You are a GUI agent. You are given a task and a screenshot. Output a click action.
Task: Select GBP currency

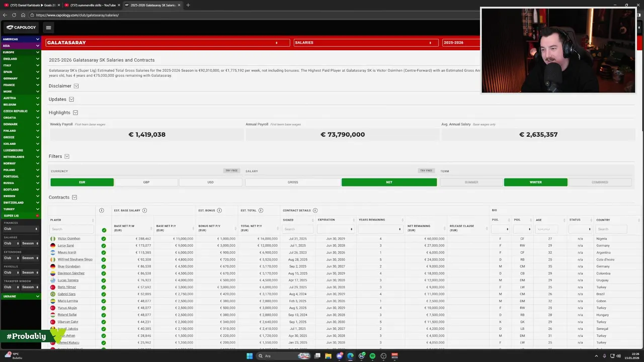click(x=146, y=182)
